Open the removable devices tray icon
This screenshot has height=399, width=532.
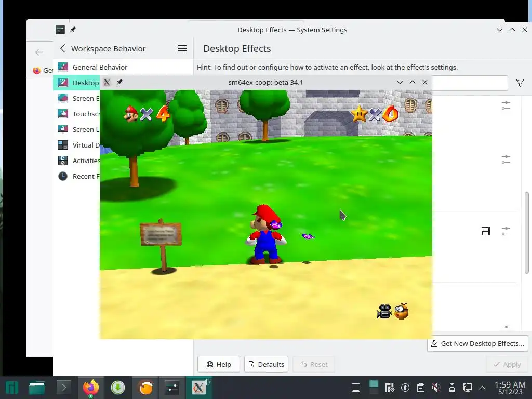[452, 388]
